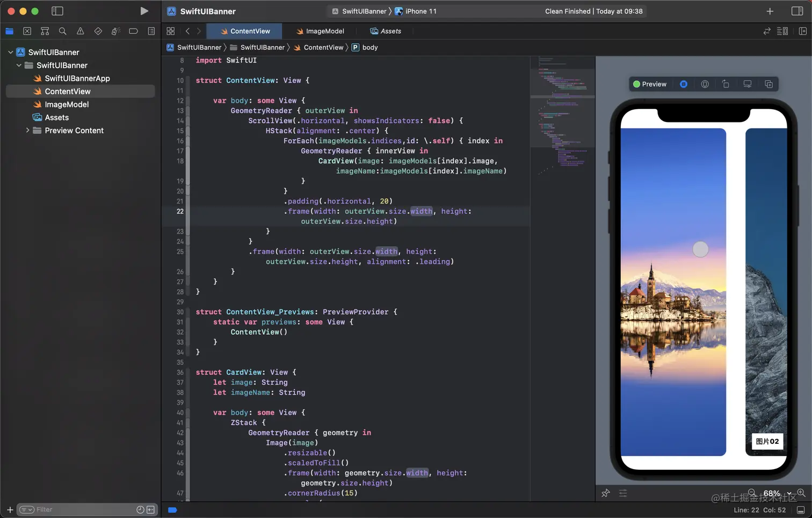Click the 图片02 label in the preview

click(767, 441)
